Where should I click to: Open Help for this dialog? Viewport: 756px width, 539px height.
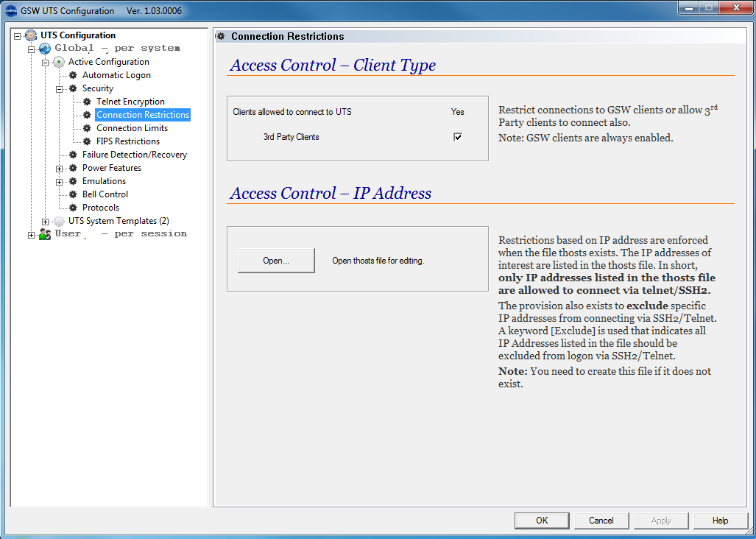[721, 521]
